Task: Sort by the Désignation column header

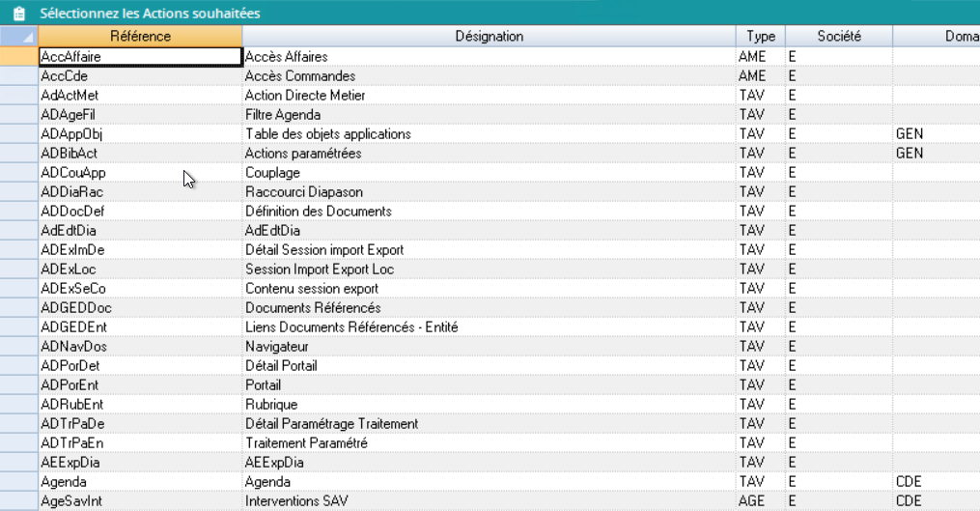Action: click(x=489, y=37)
